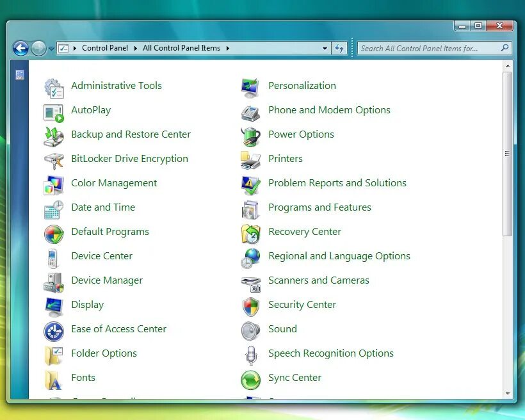Click the Security Center link text
525x420 pixels.
point(302,305)
